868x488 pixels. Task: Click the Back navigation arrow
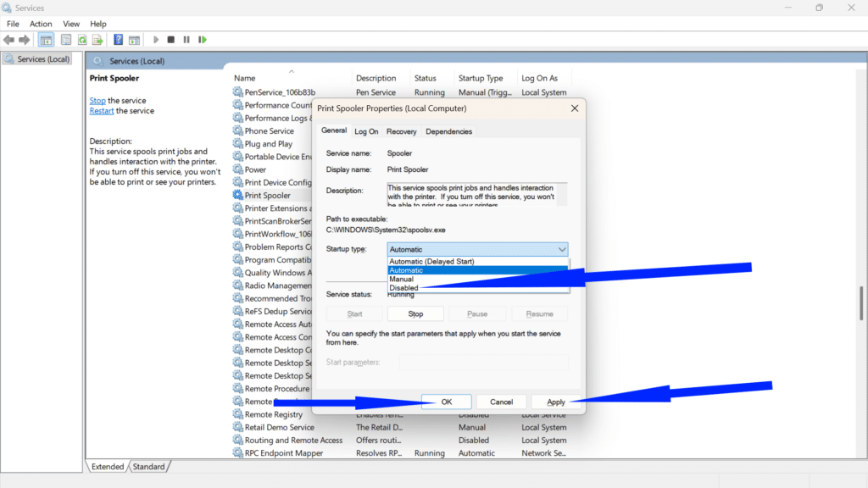tap(8, 39)
